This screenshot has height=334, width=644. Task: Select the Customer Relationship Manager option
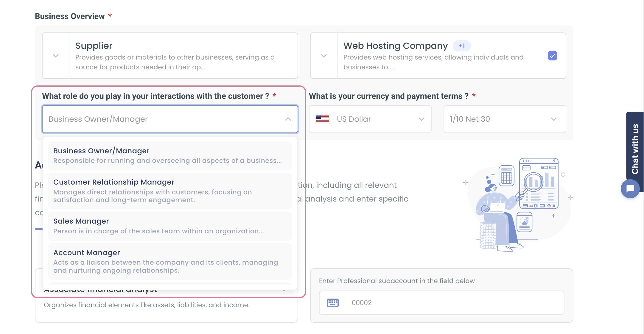click(170, 191)
